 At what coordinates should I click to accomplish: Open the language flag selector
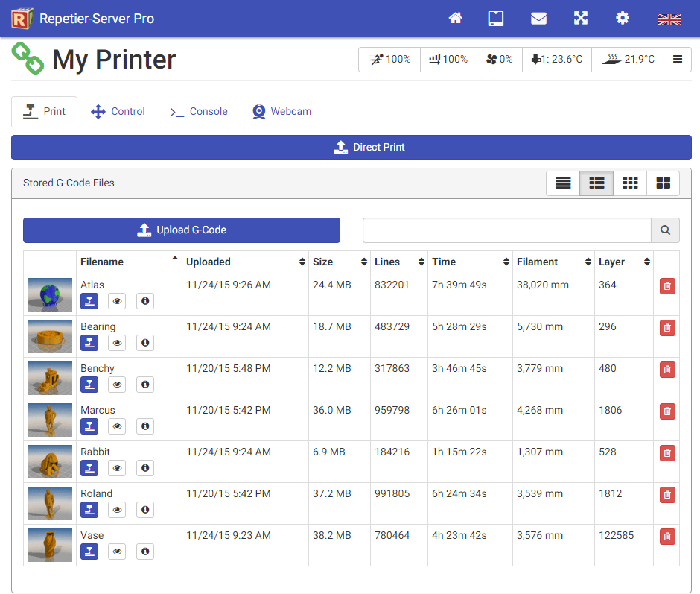coord(669,19)
